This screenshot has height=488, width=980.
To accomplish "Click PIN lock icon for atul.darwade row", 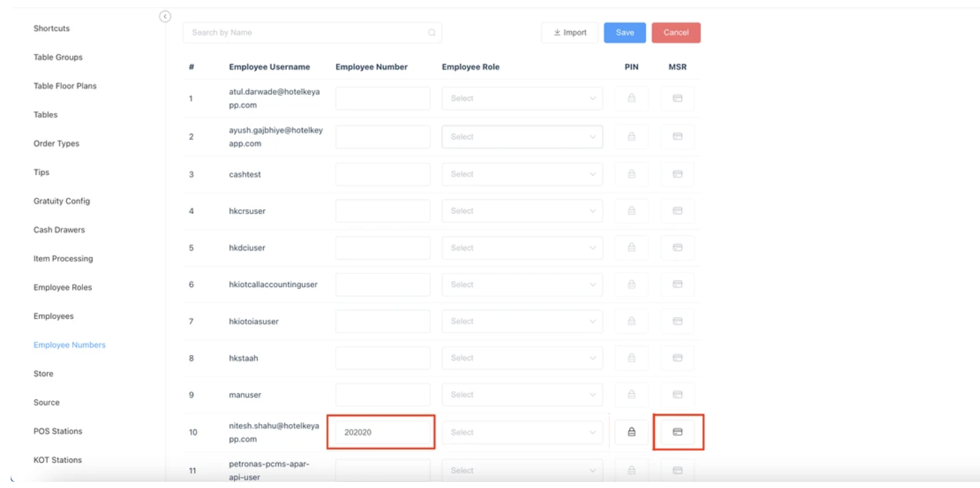I will (631, 98).
